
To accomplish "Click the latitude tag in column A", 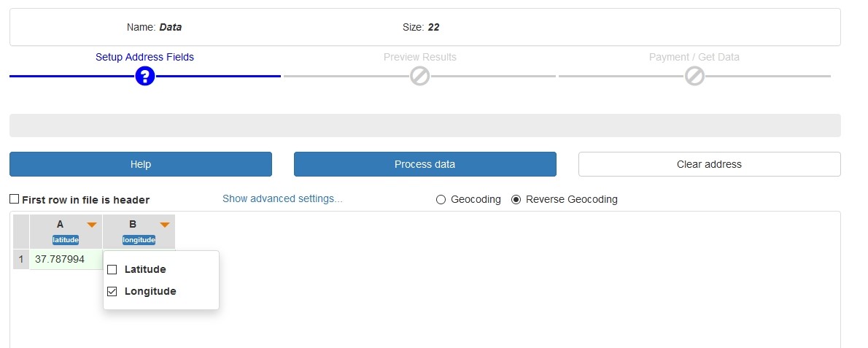I will pyautogui.click(x=66, y=240).
